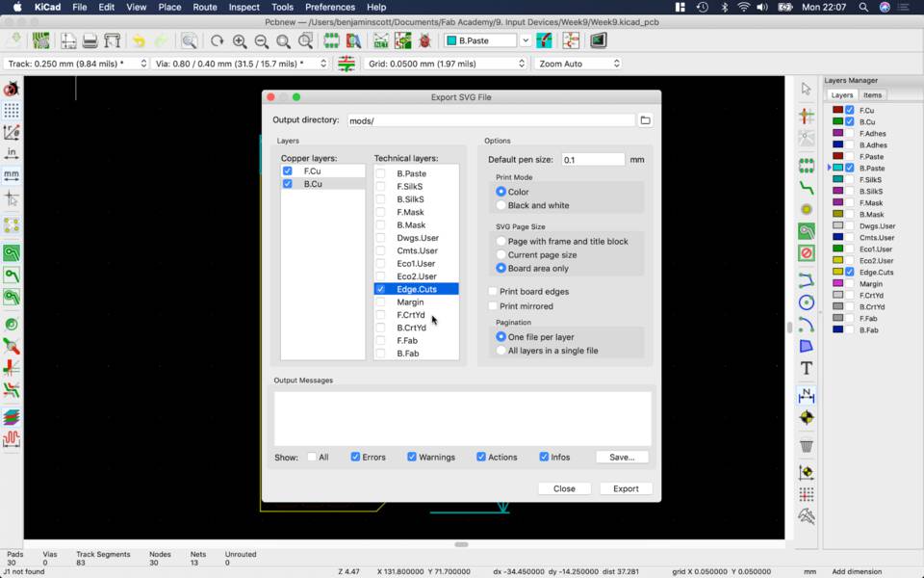Click the Output directory text field
Image resolution: width=924 pixels, height=578 pixels.
pyautogui.click(x=491, y=120)
